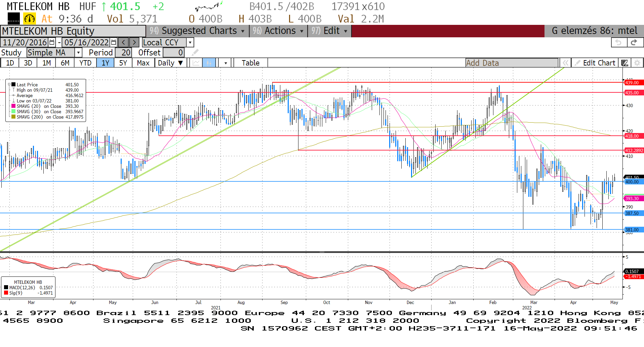Click Sig -1.4971 red value label
The width and height of the screenshot is (644, 347).
(633, 277)
